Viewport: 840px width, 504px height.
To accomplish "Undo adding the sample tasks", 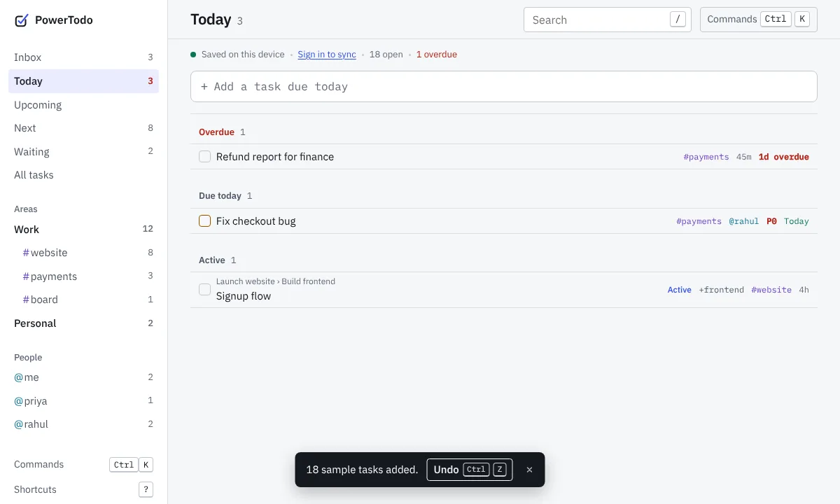I will pyautogui.click(x=470, y=470).
